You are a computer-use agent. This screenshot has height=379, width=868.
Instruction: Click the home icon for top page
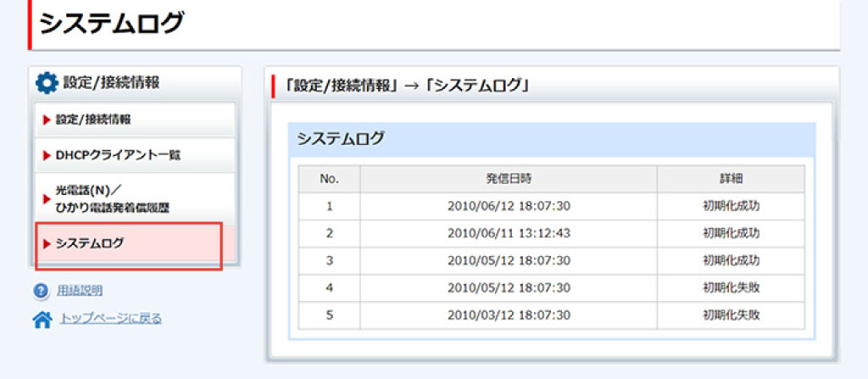coord(42,320)
